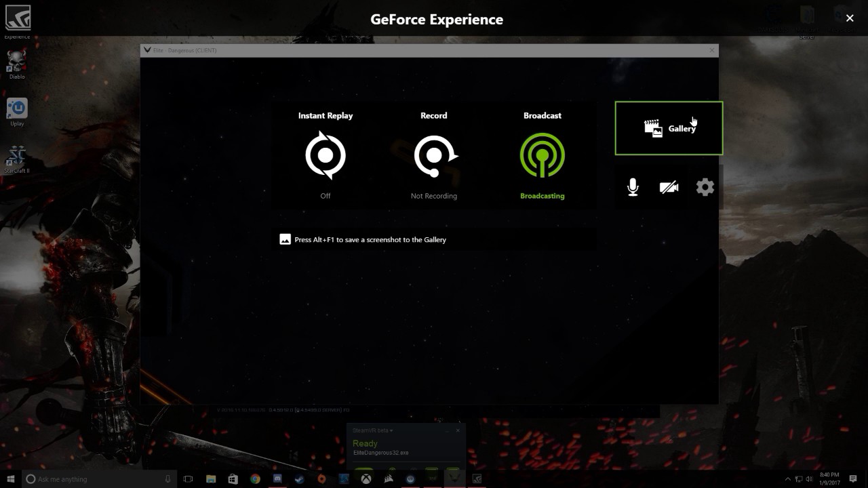Click the screenshot picture icon beside Alt+F1 hint
Screen dimensions: 868x488
tap(285, 239)
